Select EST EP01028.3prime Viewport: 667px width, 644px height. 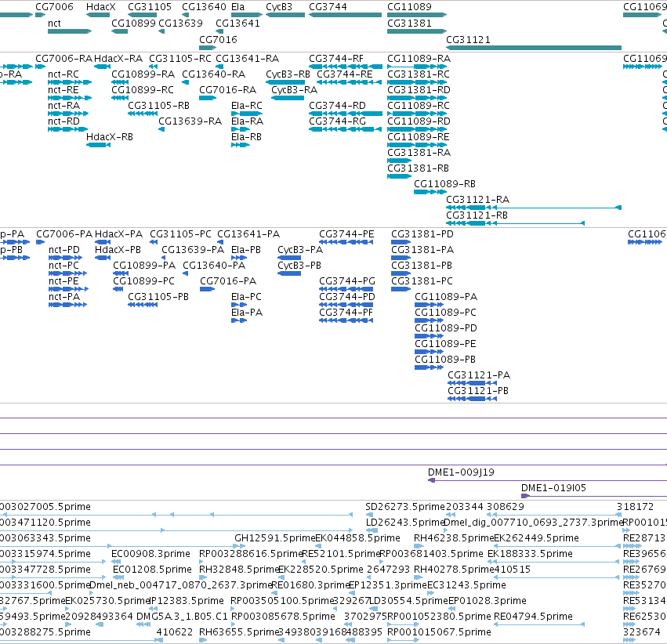[x=451, y=610]
